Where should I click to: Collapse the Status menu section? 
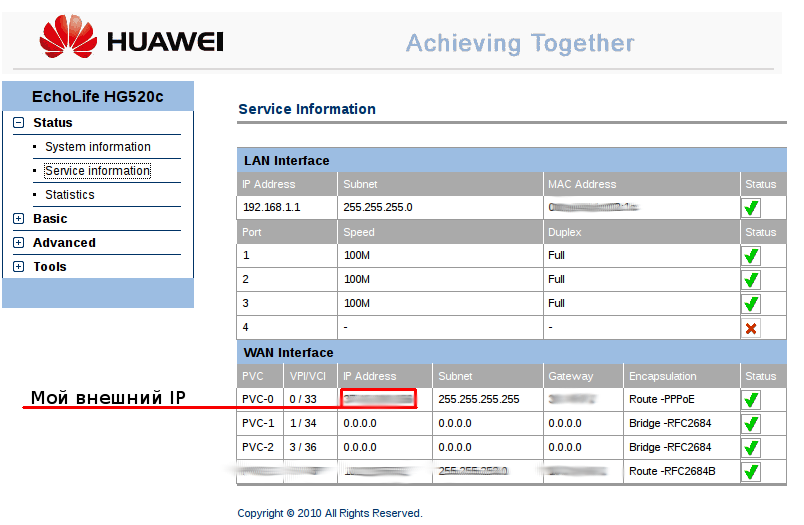[x=18, y=123]
